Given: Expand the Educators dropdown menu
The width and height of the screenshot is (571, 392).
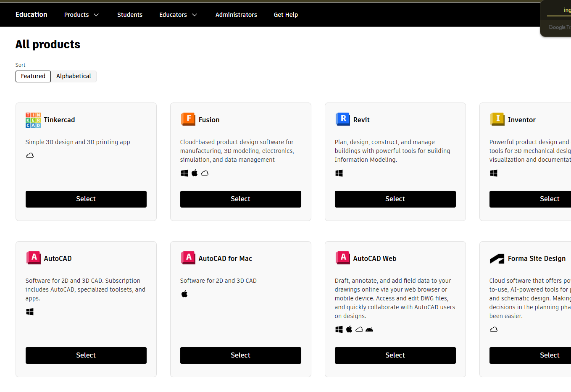Looking at the screenshot, I should pyautogui.click(x=178, y=15).
